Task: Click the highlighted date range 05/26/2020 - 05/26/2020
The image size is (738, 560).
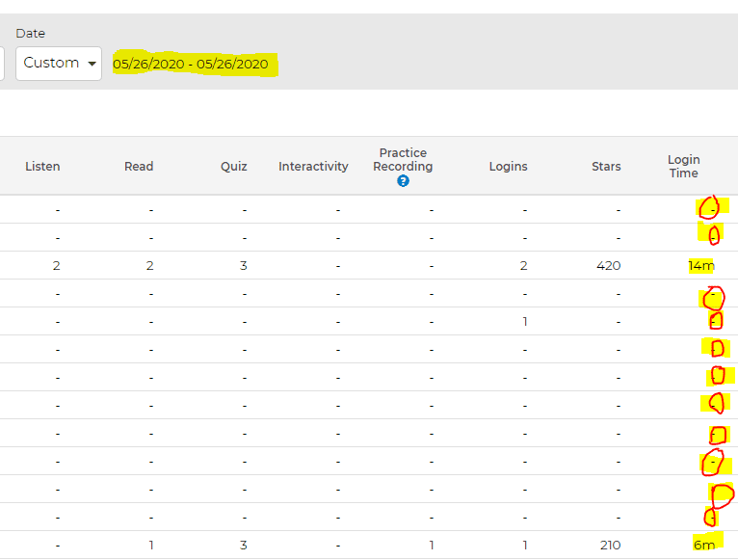Action: click(x=191, y=64)
